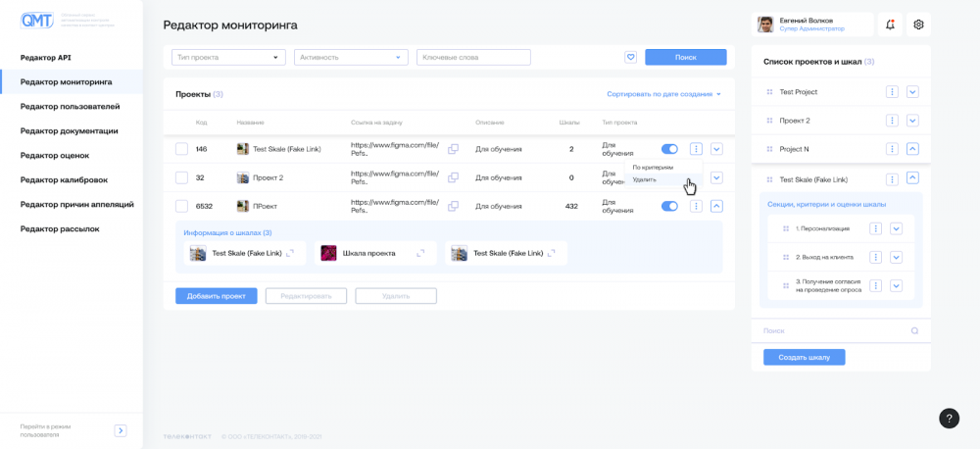Tick the checkbox for project 146
This screenshot has height=449, width=980.
181,149
